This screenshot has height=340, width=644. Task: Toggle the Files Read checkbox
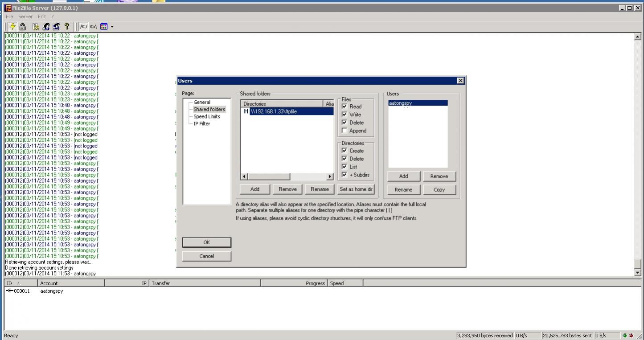click(344, 107)
